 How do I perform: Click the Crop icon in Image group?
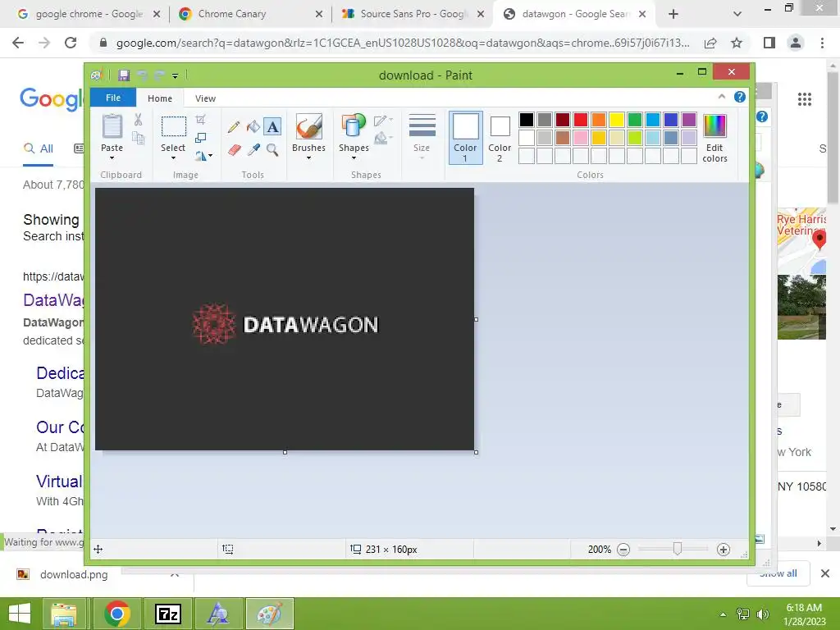(201, 120)
